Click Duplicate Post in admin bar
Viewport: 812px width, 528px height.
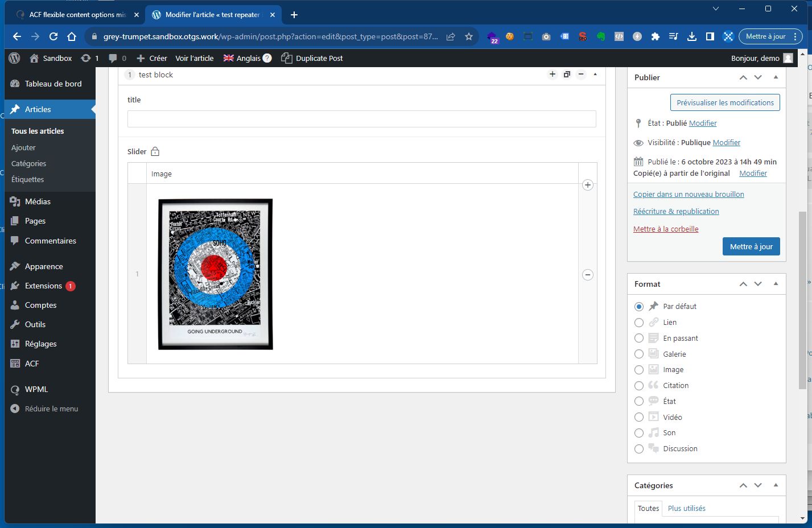312,58
